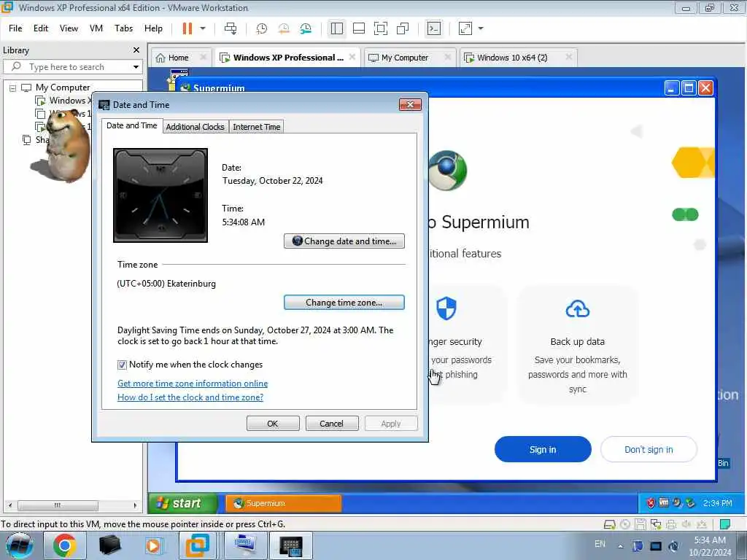This screenshot has height=560, width=747.
Task: Click the full screen mode icon
Action: [381, 28]
